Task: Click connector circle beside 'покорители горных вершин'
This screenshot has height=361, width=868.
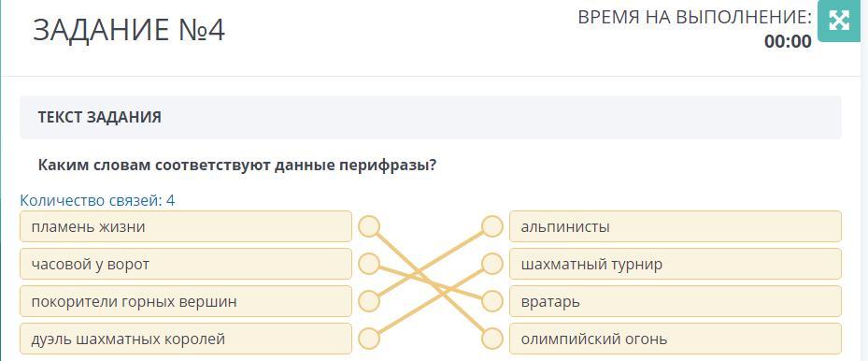Action: [369, 302]
